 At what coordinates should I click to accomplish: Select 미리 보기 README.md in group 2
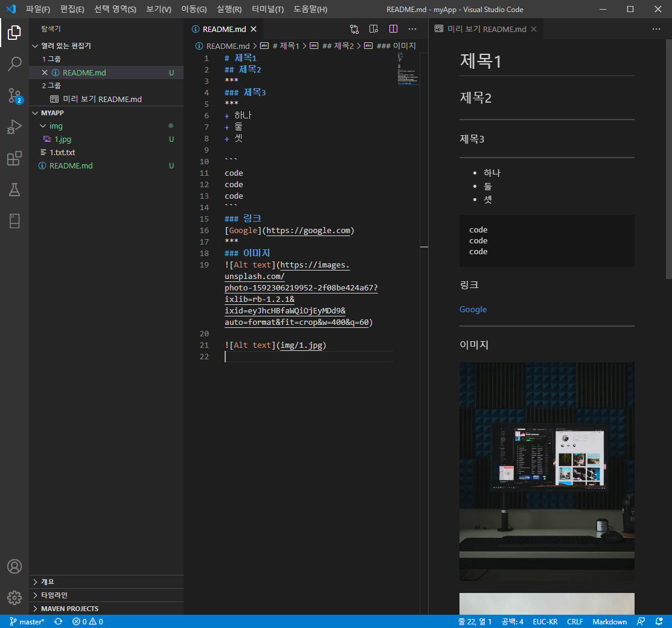(106, 99)
